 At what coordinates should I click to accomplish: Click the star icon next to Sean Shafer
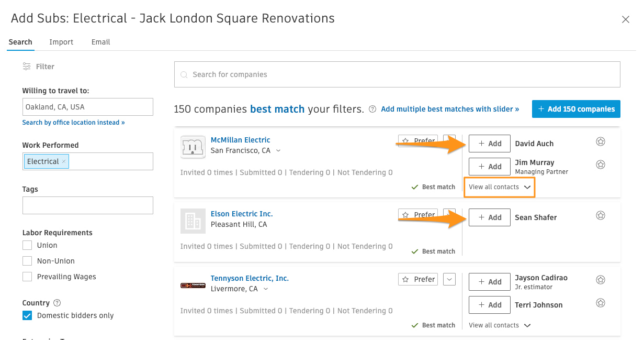tap(601, 215)
